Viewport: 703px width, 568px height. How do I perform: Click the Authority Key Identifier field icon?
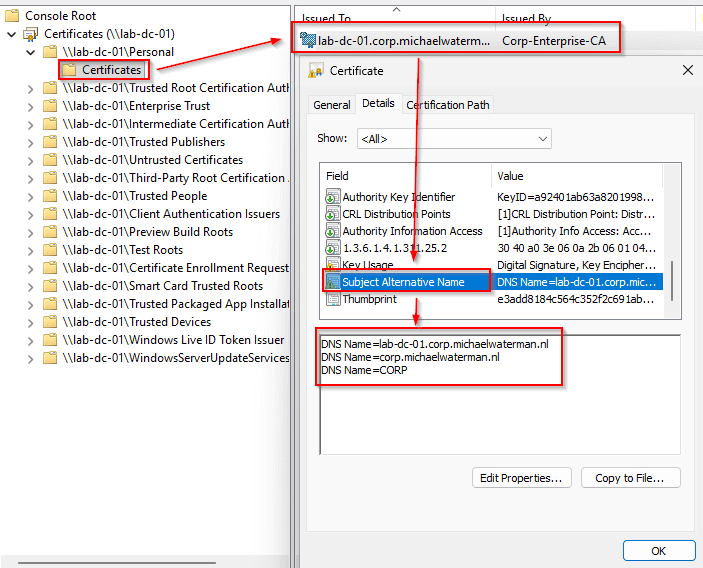(x=332, y=197)
